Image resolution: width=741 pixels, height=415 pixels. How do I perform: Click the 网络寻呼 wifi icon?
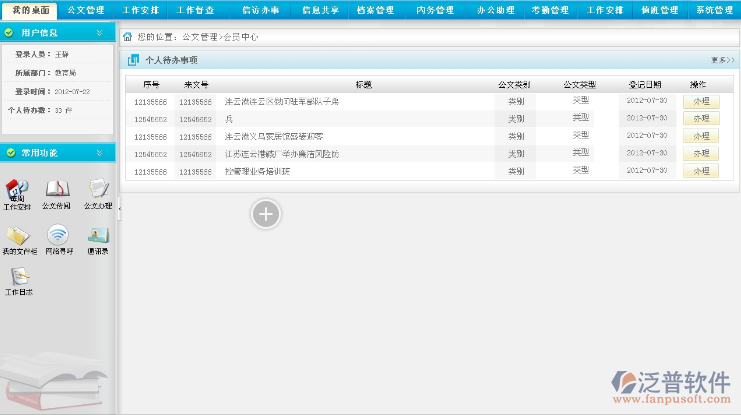pos(58,237)
